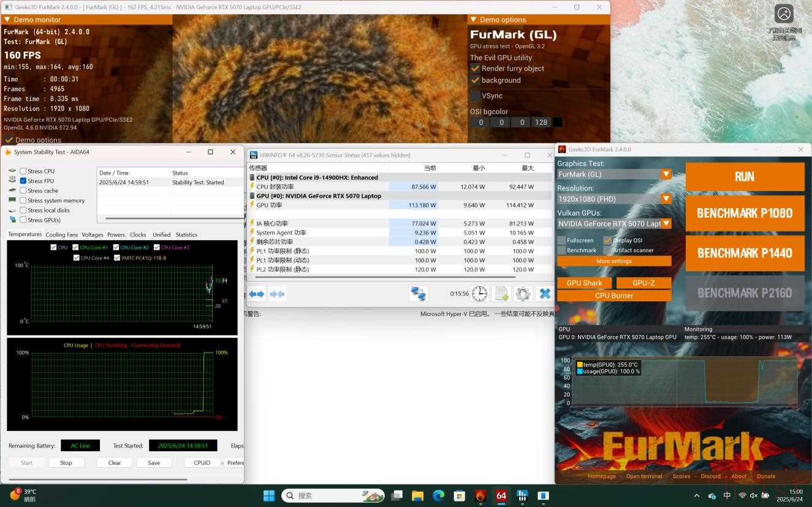Click the HWiNFO clock reset timer icon
812x507 pixels.
(479, 294)
